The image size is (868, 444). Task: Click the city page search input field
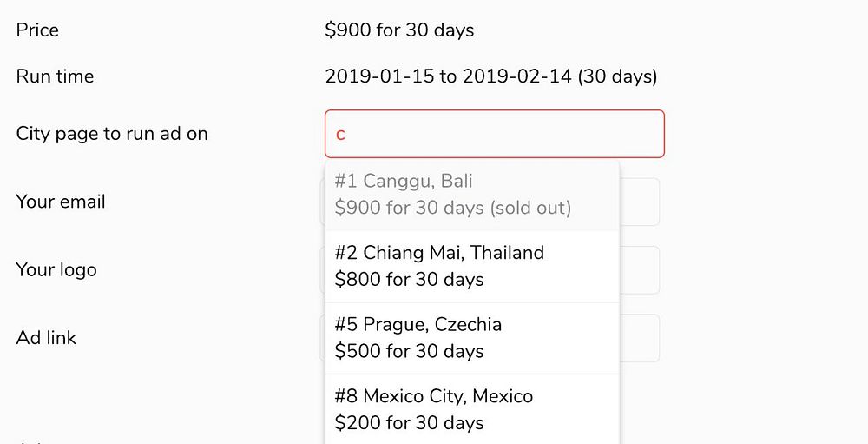coord(495,134)
